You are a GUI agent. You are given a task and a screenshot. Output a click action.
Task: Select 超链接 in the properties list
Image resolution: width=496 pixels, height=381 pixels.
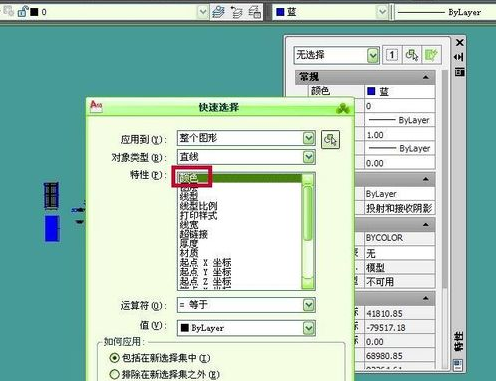[194, 234]
